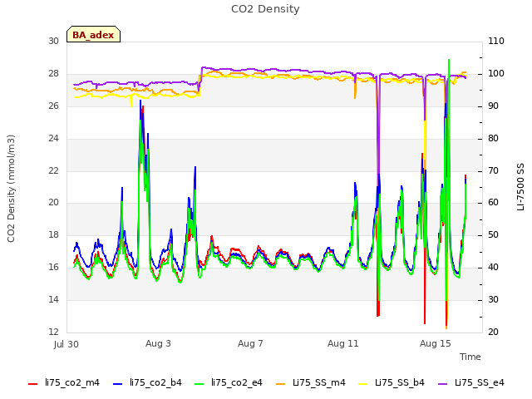Screen dimensions: 532x399
Task: Toggle li75_co2_e4 legend entry
Action: point(229,382)
